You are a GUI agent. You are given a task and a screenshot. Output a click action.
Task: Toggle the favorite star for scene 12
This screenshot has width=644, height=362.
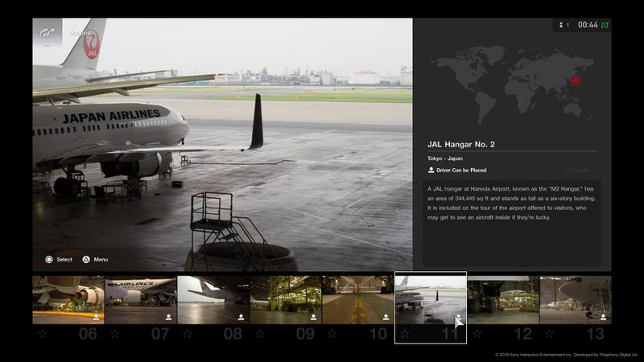(x=477, y=333)
